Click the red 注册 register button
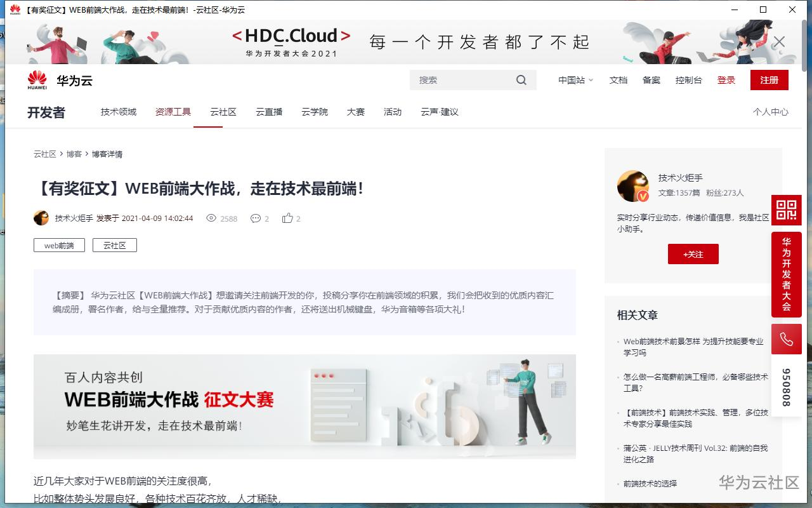The height and width of the screenshot is (508, 812). 769,80
